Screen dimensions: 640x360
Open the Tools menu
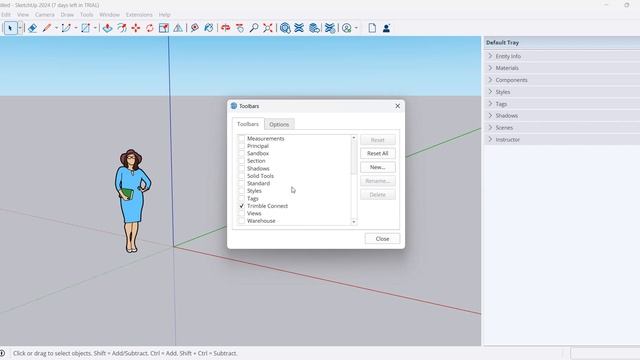[87, 15]
